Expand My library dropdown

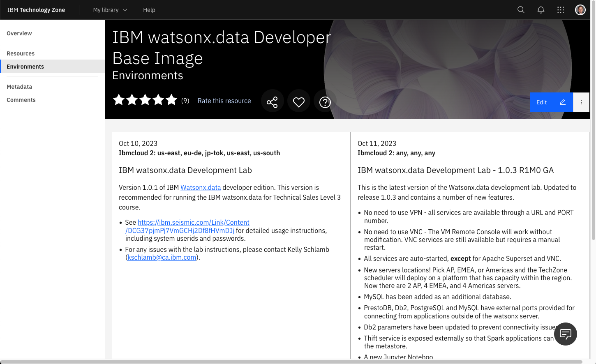(x=110, y=10)
